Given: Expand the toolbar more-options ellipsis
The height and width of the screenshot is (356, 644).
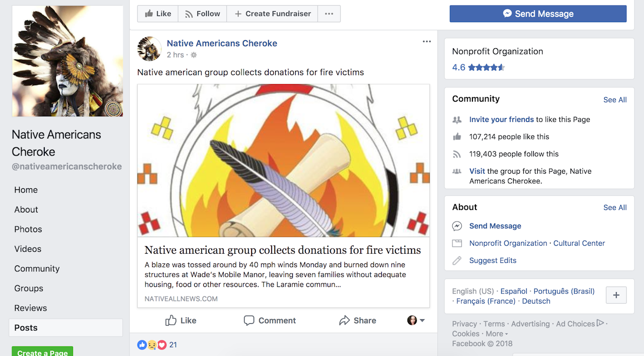Looking at the screenshot, I should (x=329, y=14).
